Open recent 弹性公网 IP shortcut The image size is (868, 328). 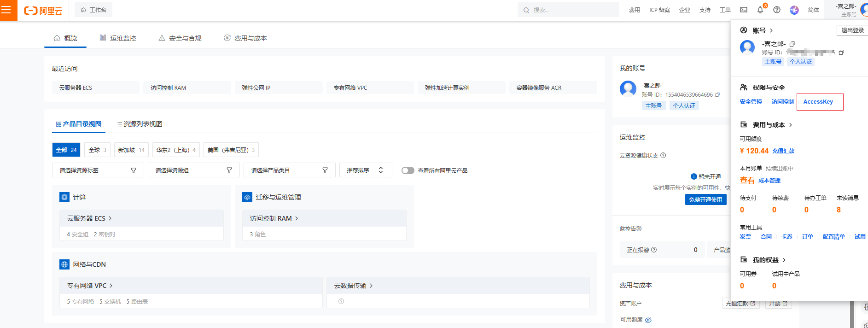pos(279,88)
